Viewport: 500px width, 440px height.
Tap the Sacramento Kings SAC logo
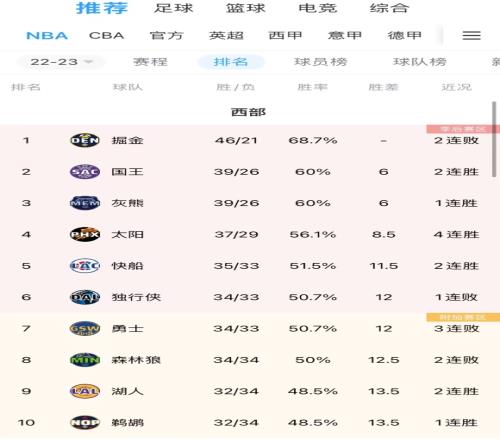pyautogui.click(x=85, y=172)
